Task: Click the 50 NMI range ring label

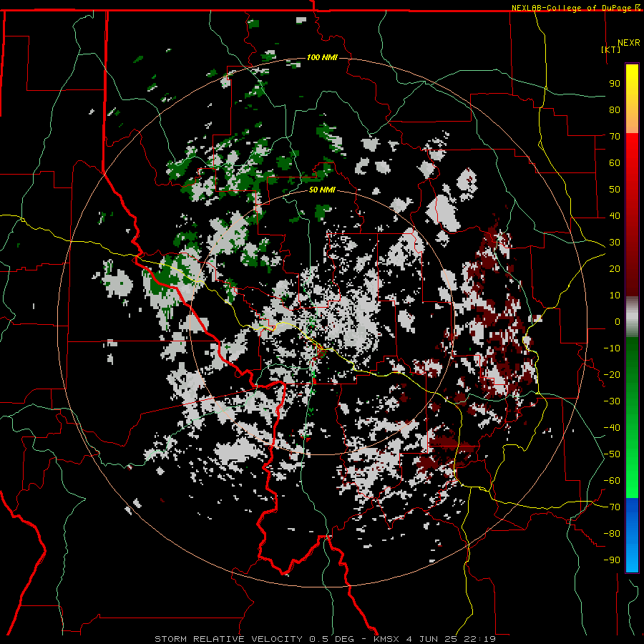Action: pyautogui.click(x=322, y=190)
